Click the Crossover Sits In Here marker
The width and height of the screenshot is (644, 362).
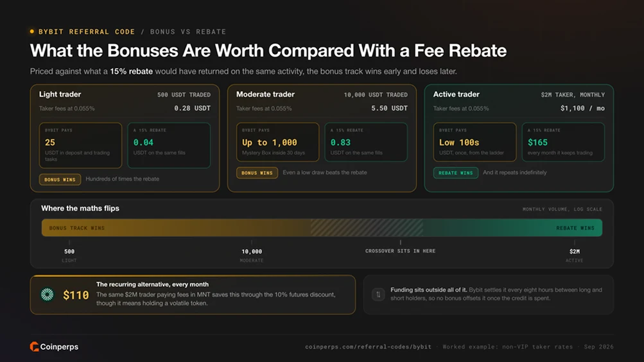pos(401,248)
